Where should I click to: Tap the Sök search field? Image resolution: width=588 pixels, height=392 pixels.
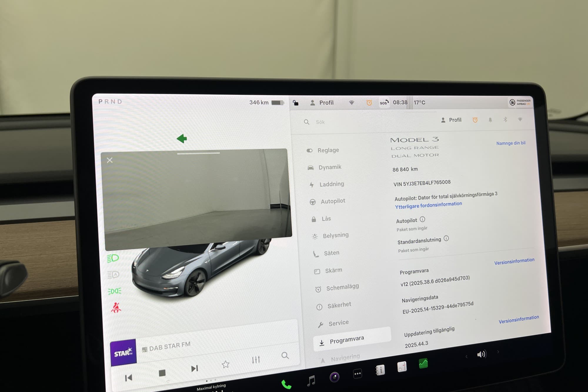320,122
